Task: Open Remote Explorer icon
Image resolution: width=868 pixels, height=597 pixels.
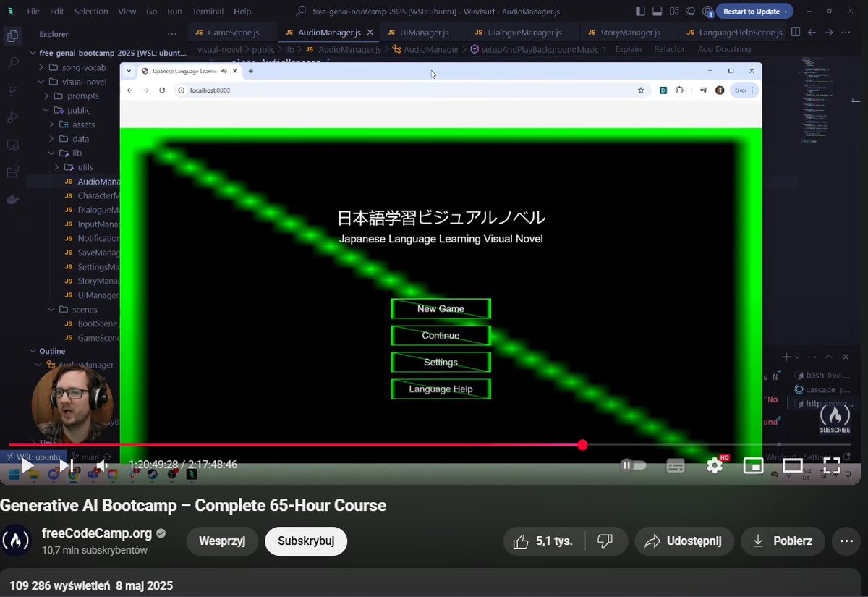Action: (x=12, y=145)
